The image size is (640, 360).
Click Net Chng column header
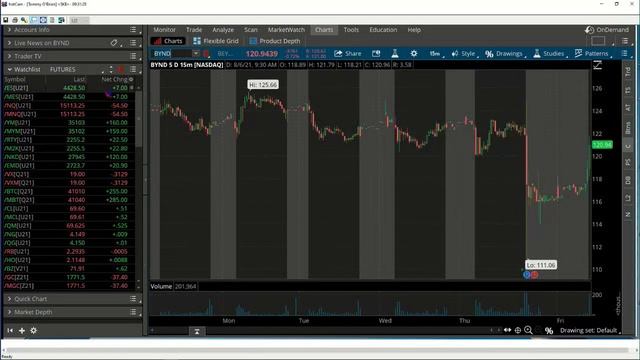click(x=114, y=79)
